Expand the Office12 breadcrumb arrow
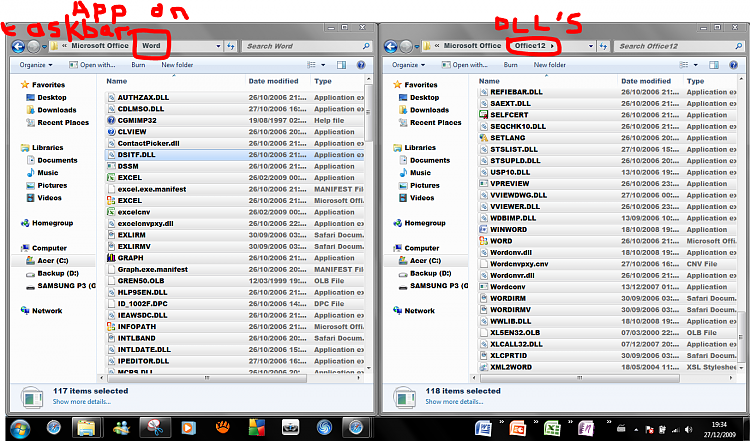This screenshot has height=441, width=750. 552,46
